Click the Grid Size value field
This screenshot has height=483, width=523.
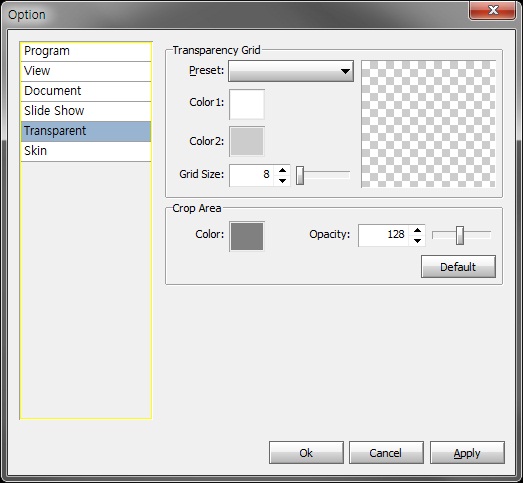251,175
